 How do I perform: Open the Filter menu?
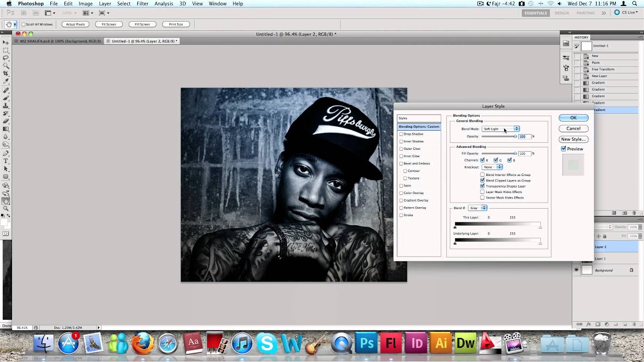click(x=142, y=4)
